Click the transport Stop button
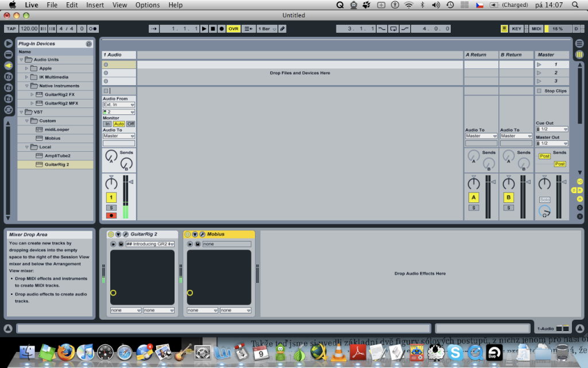588x368 pixels. (212, 29)
